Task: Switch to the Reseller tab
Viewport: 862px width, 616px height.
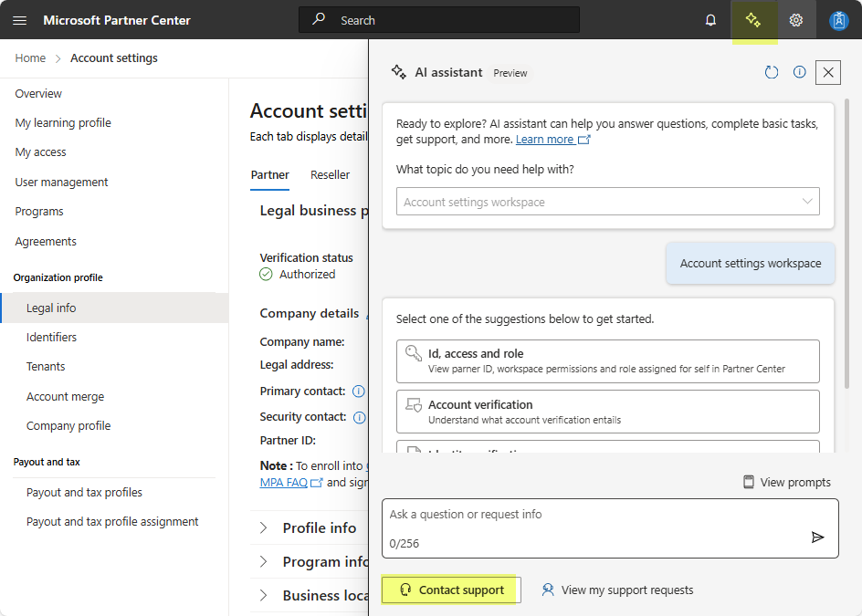Action: (x=330, y=175)
